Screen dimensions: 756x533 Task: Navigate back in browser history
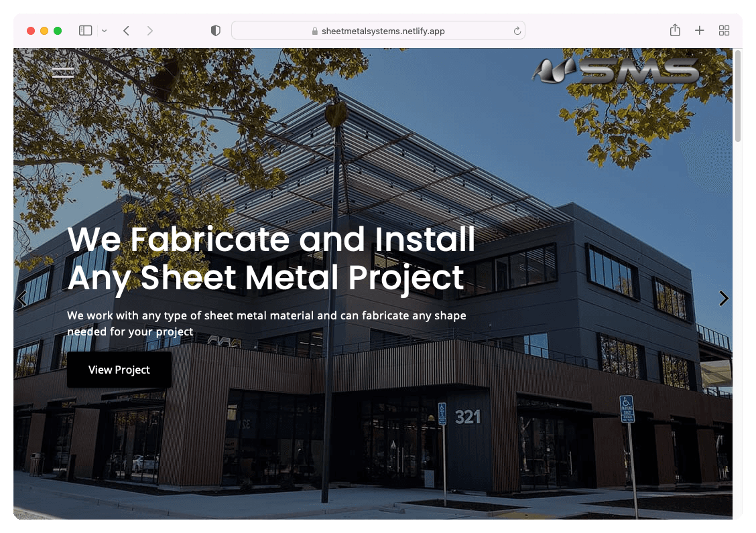(126, 31)
